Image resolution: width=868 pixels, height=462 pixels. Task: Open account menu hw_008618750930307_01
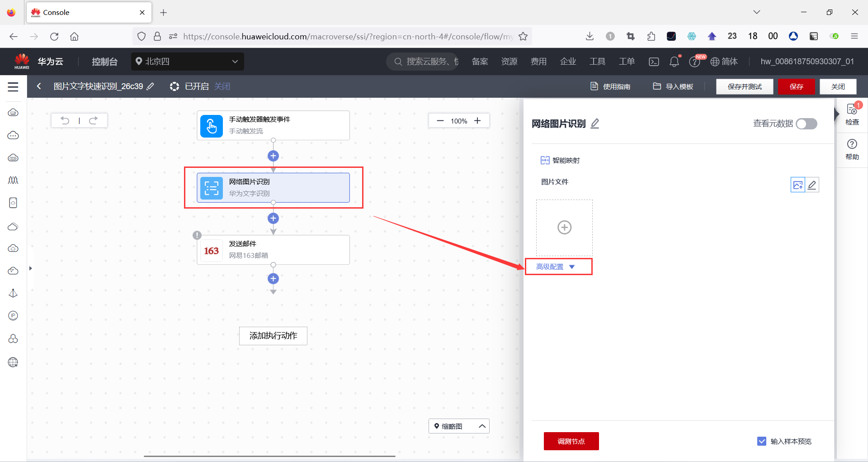point(807,62)
